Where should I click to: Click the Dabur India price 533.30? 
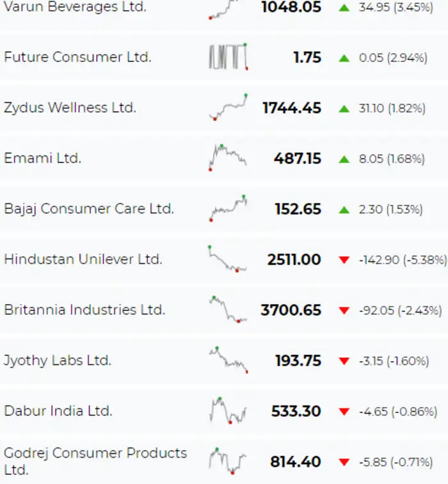[296, 411]
